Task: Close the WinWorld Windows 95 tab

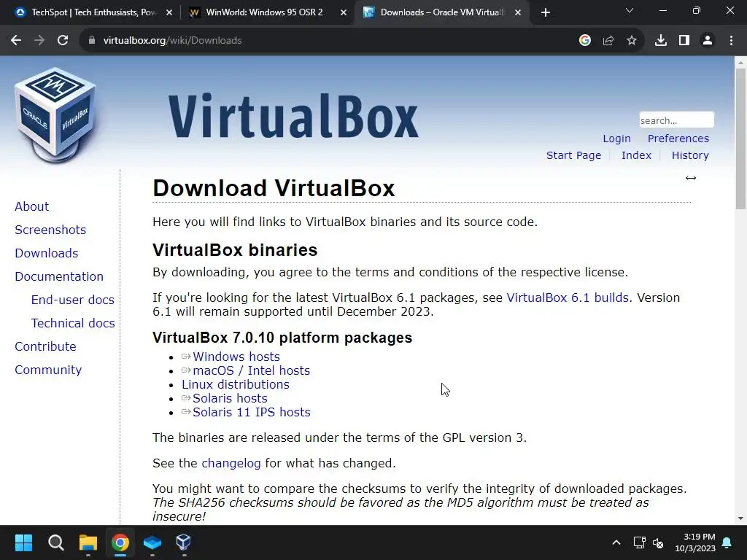Action: pyautogui.click(x=344, y=13)
